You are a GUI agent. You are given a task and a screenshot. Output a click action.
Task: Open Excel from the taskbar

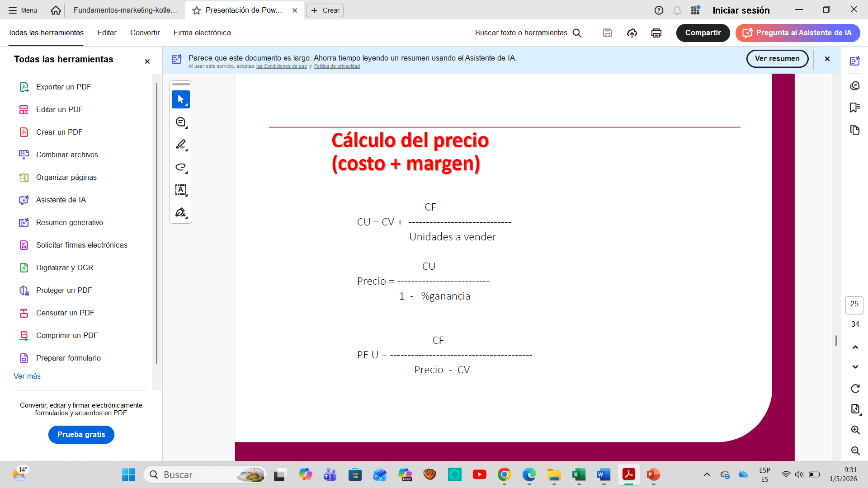click(579, 474)
